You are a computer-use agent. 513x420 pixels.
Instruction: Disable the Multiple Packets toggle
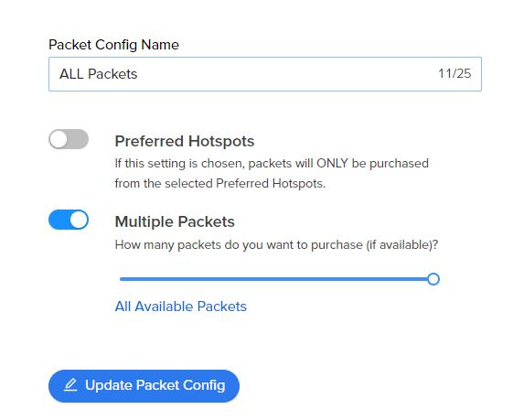pyautogui.click(x=69, y=220)
